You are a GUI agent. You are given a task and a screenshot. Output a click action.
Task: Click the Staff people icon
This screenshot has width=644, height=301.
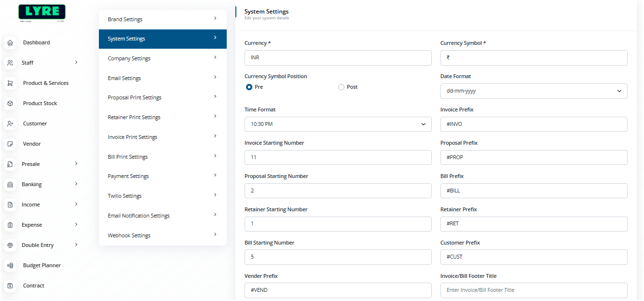(10, 63)
